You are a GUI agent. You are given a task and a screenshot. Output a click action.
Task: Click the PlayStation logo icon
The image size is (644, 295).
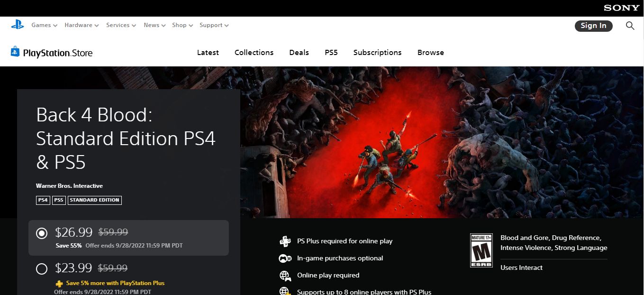18,25
